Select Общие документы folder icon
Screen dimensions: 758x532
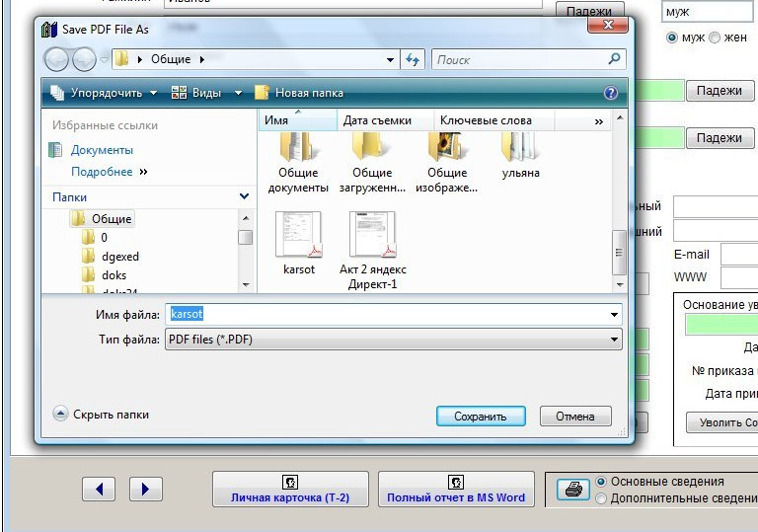pos(298,164)
